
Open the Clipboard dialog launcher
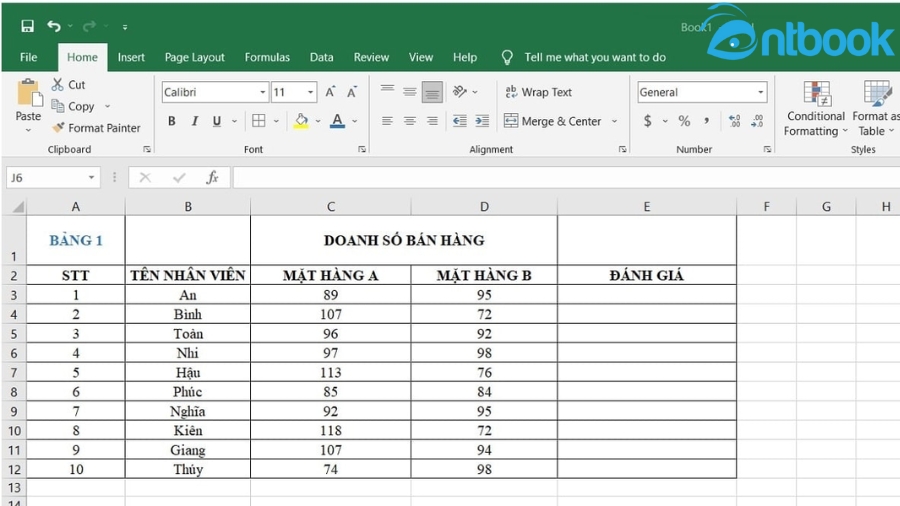(147, 149)
